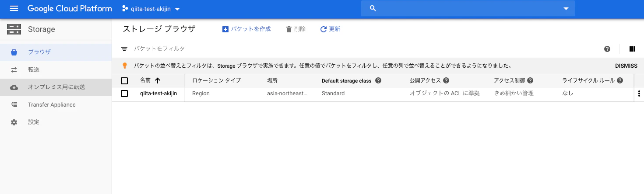
Task: Click the bucket icon next to ブラウザ
Action: point(14,52)
